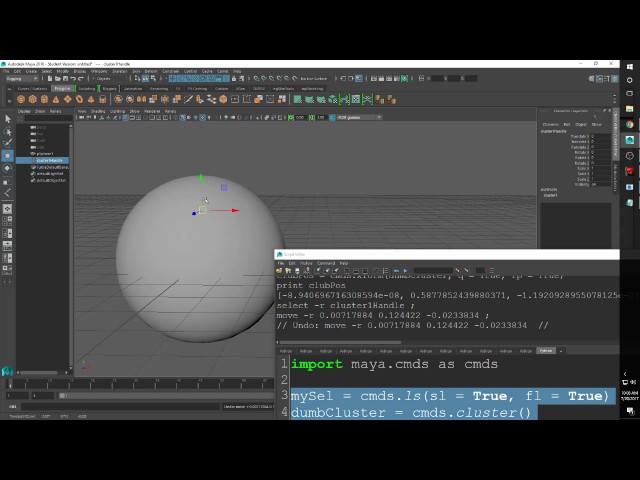Toggle the Snap to grids magnet icon

pos(256,78)
